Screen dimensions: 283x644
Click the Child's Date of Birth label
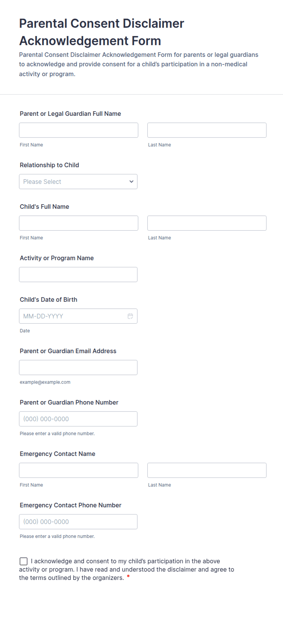click(x=48, y=300)
